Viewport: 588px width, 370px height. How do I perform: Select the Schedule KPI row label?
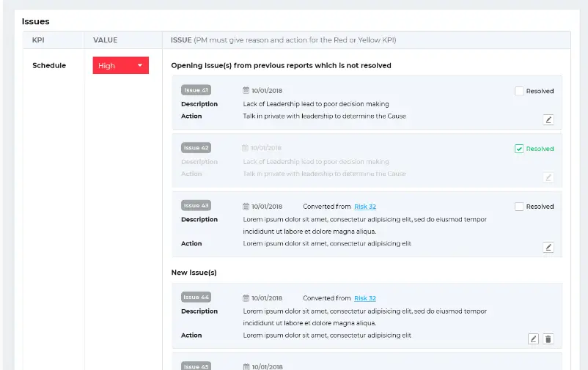(x=49, y=66)
